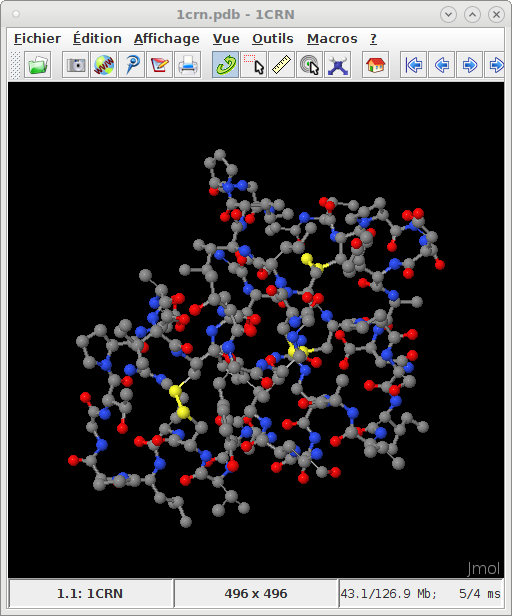Advance to next frame arrow
The image size is (512, 616).
(x=470, y=65)
